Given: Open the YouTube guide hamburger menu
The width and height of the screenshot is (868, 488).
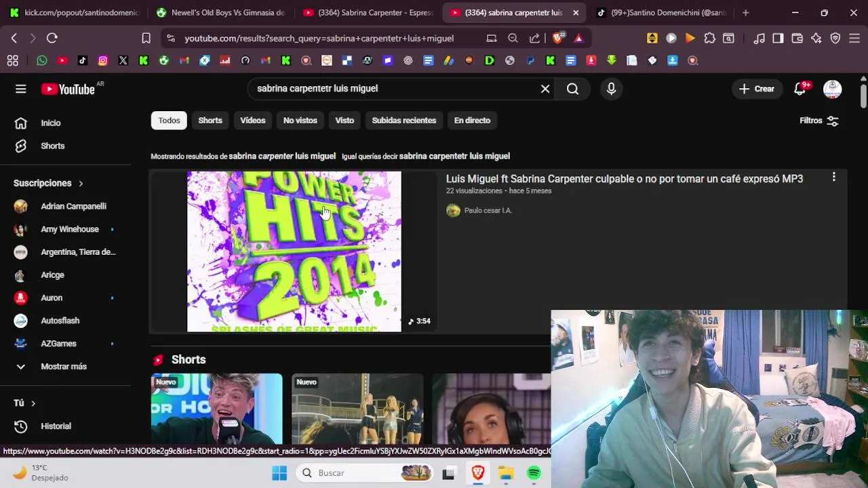Looking at the screenshot, I should click(21, 89).
